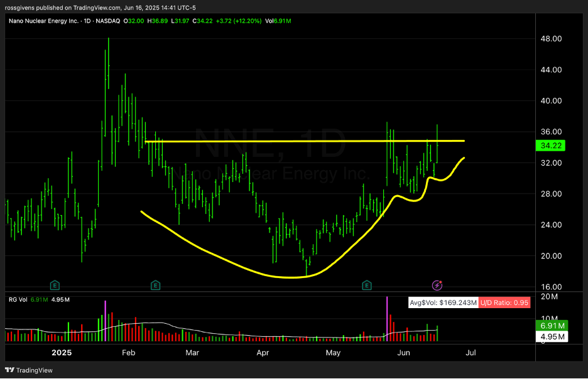Click the magenta volume spike bar in late May
Image resolution: width=588 pixels, height=379 pixels.
tap(387, 319)
